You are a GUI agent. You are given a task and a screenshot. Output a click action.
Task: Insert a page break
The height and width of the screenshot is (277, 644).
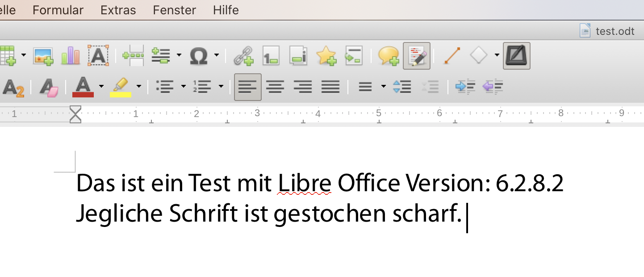coord(133,56)
